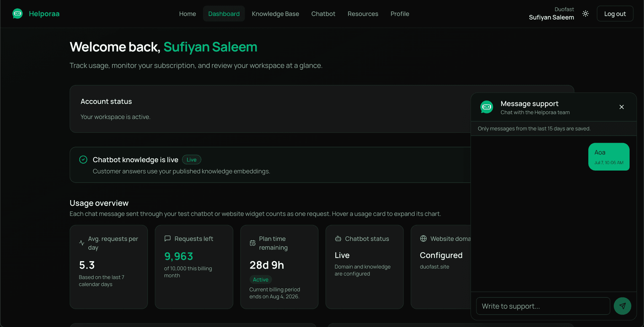Click the Sufiyan Saleem user name in header
This screenshot has height=327, width=644.
(x=551, y=17)
